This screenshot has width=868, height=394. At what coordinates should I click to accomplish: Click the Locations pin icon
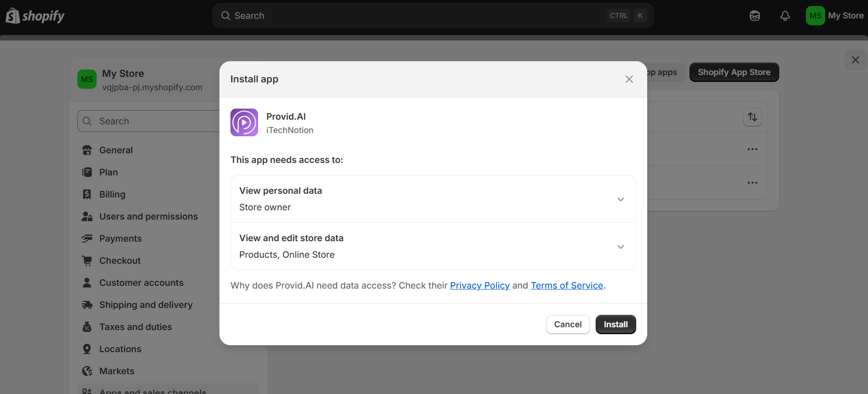pos(87,349)
